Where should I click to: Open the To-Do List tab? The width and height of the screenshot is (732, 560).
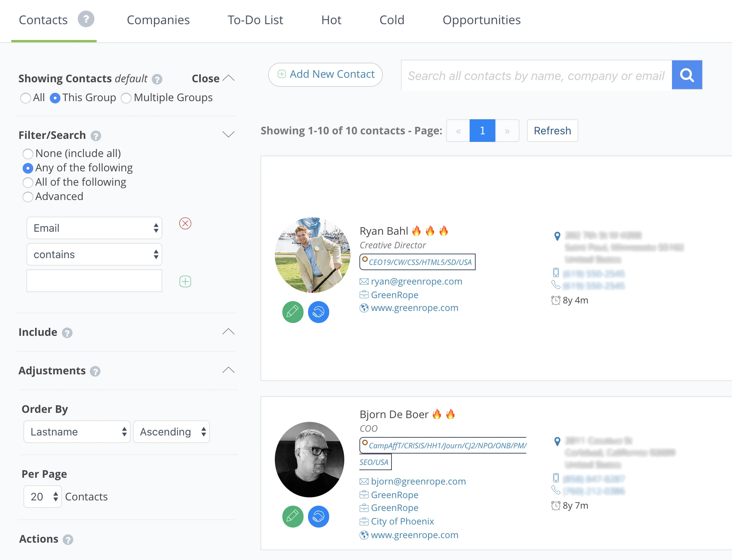[x=255, y=20]
